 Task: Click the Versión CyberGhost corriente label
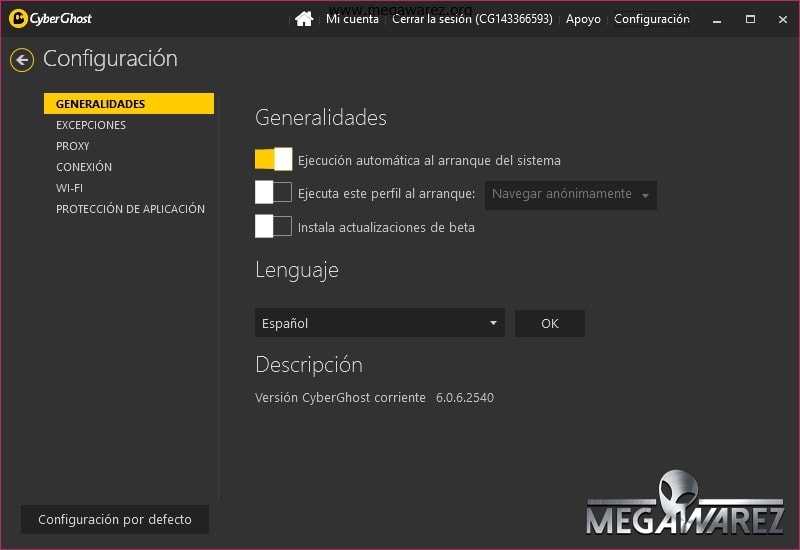(340, 397)
